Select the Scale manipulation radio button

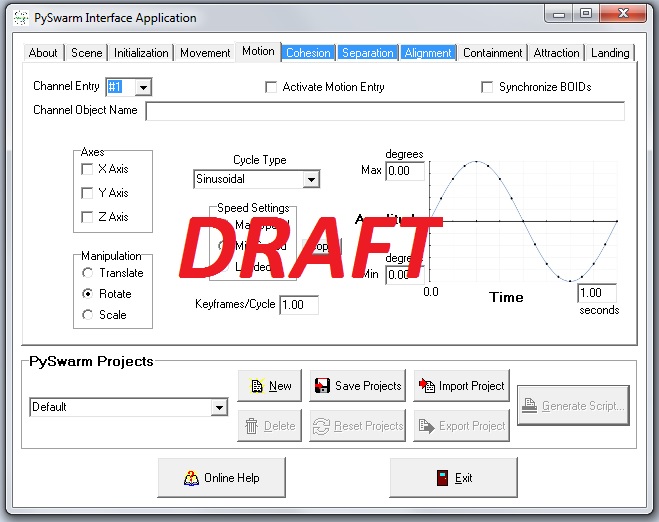(87, 314)
